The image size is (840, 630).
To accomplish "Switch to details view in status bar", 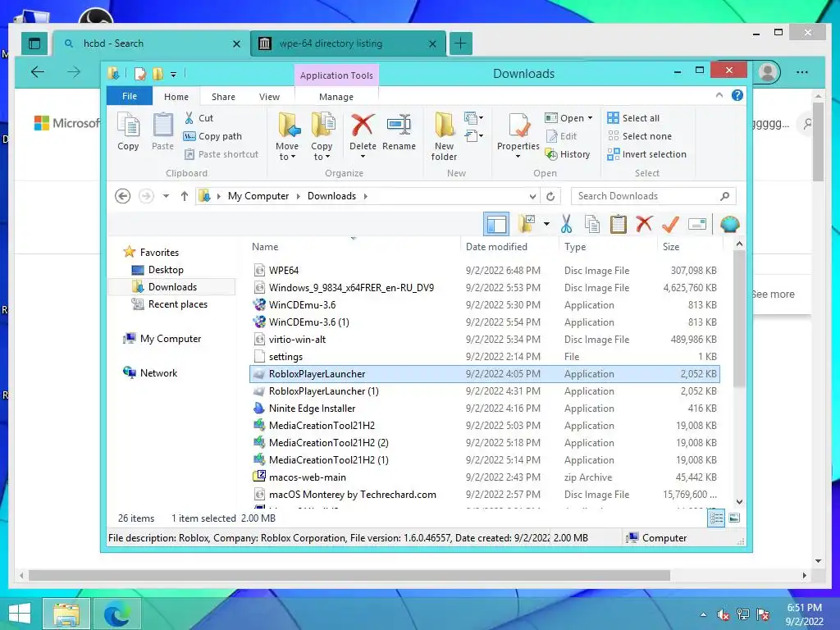I will 716,518.
